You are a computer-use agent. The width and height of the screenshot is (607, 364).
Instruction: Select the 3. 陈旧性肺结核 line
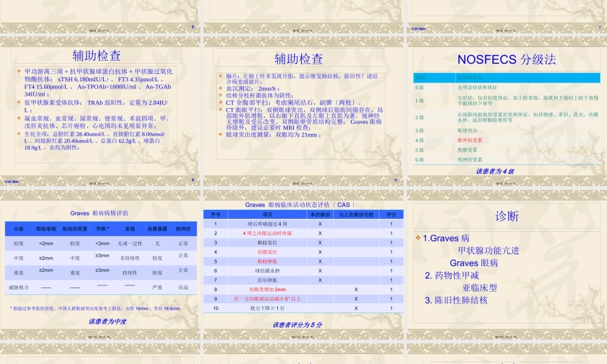456,300
